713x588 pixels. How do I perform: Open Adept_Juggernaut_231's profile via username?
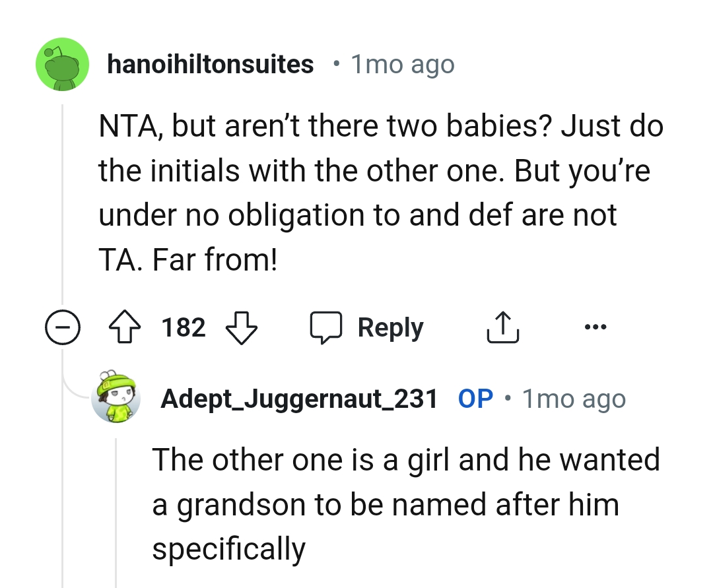(x=300, y=397)
